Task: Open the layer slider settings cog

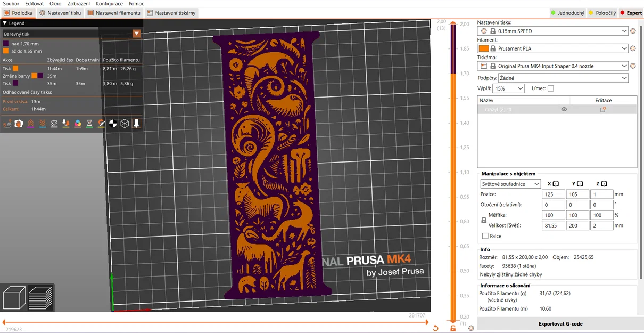Action: point(471,328)
